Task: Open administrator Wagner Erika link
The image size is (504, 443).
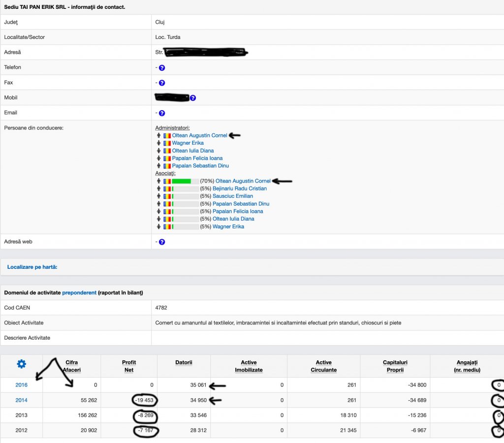Action: point(188,143)
